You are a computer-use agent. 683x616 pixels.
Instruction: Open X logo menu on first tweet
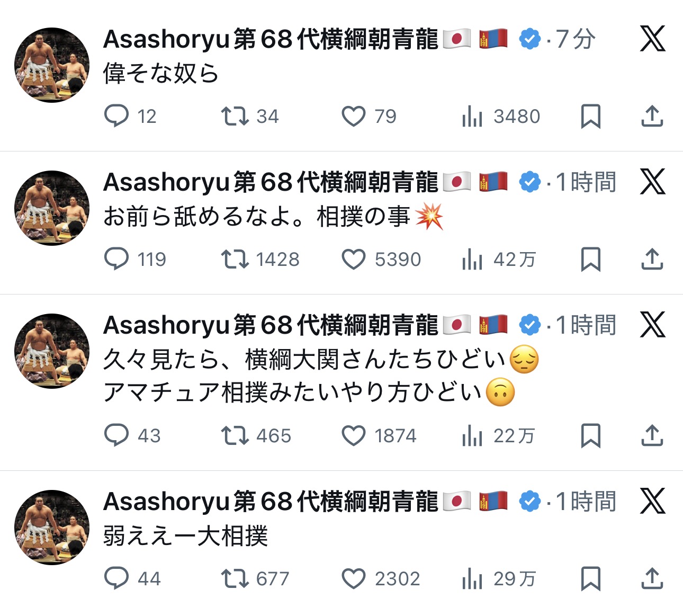coord(652,39)
